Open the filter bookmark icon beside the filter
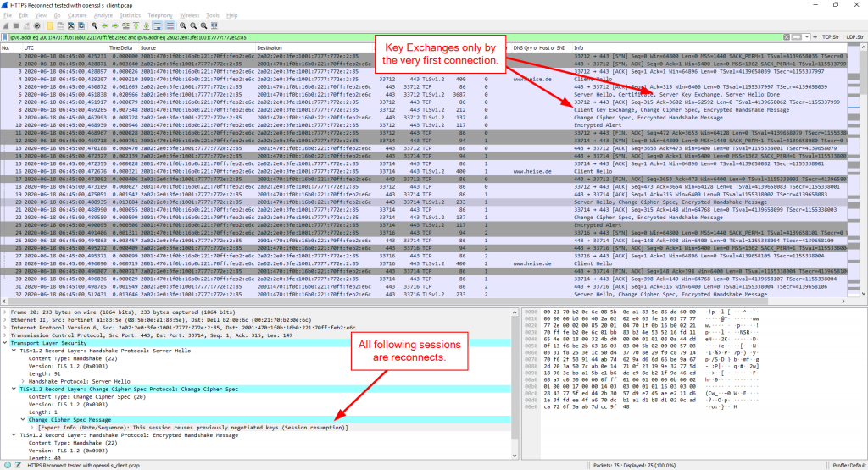Image resolution: width=868 pixels, height=470 pixels. pyautogui.click(x=5, y=38)
